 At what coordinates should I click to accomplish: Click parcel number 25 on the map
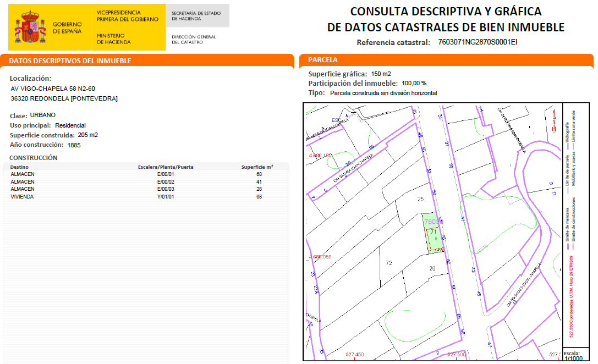[421, 199]
